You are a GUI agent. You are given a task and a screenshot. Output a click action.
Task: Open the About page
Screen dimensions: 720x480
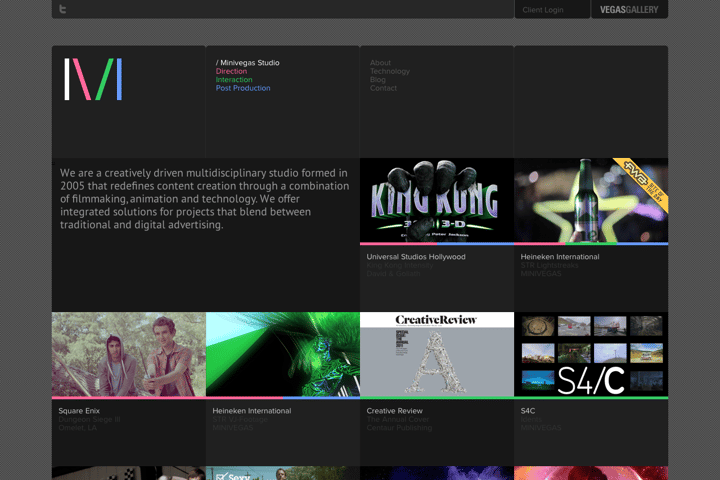pyautogui.click(x=380, y=62)
